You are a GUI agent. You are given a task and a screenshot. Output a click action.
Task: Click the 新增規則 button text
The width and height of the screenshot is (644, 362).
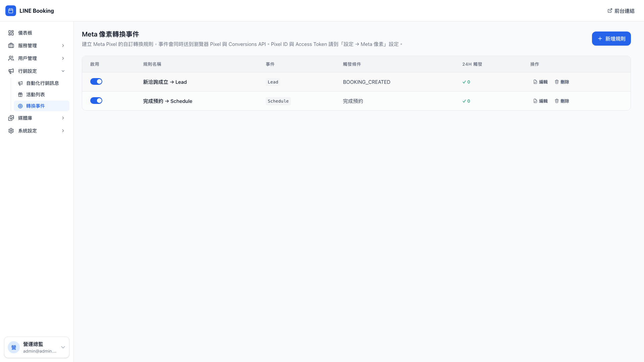(615, 39)
